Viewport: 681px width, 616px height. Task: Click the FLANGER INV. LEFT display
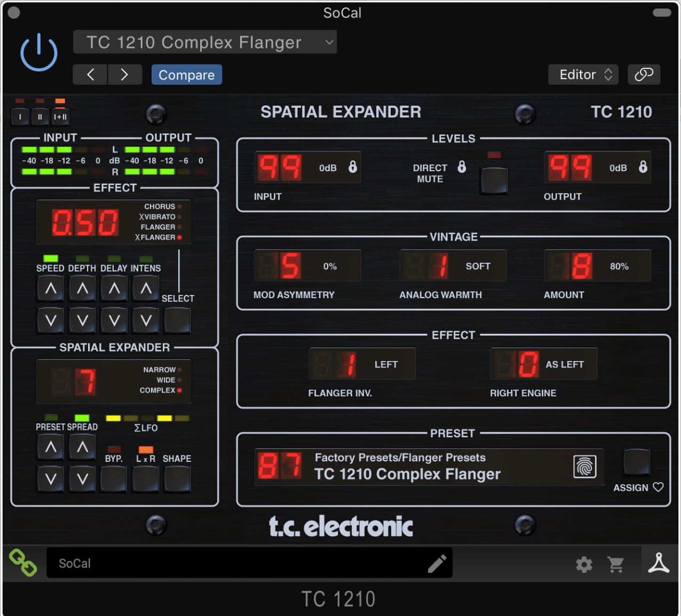tap(362, 364)
